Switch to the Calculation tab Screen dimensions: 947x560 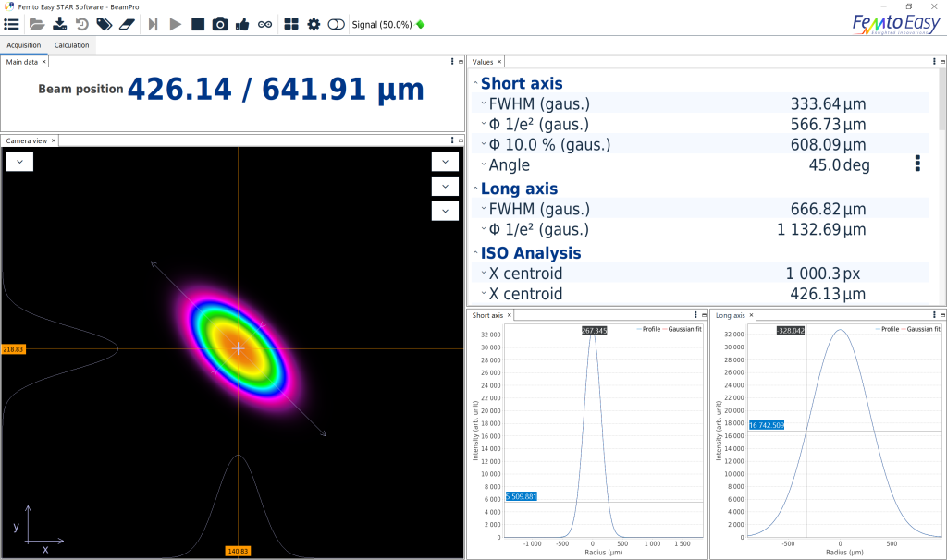point(71,44)
